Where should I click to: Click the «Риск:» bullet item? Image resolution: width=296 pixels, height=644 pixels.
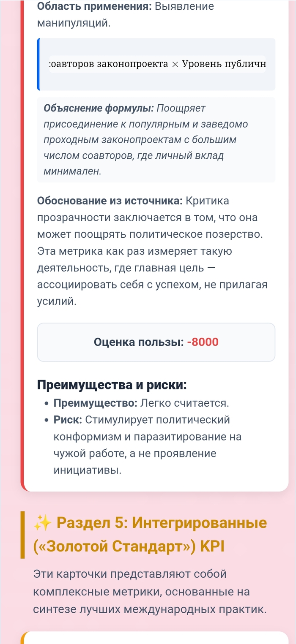click(x=69, y=420)
